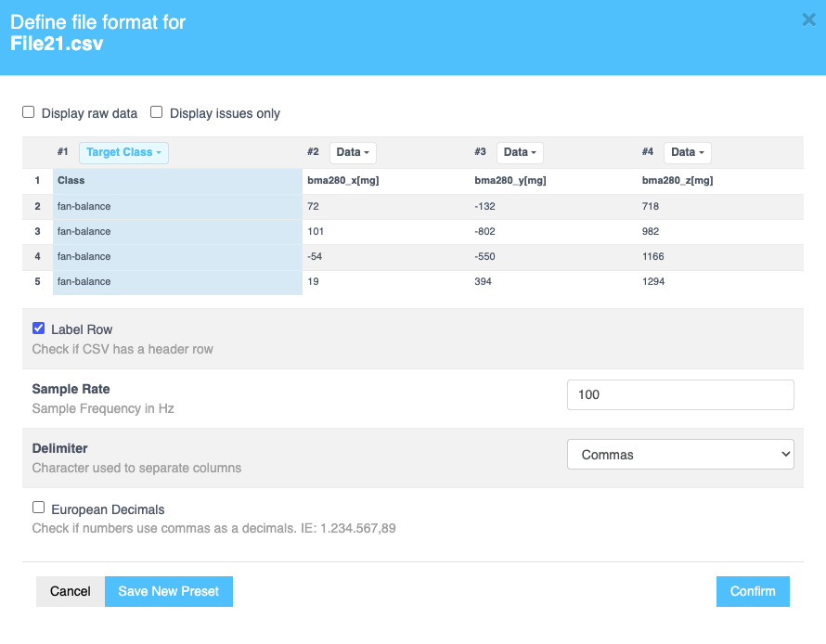Click the fan-balance cell in row 2
This screenshot has width=826, height=644.
(x=82, y=206)
